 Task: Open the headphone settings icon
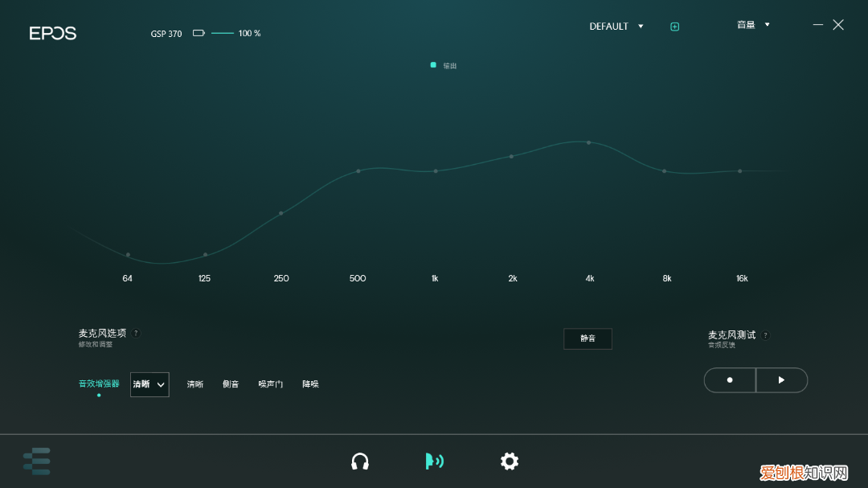(x=360, y=461)
